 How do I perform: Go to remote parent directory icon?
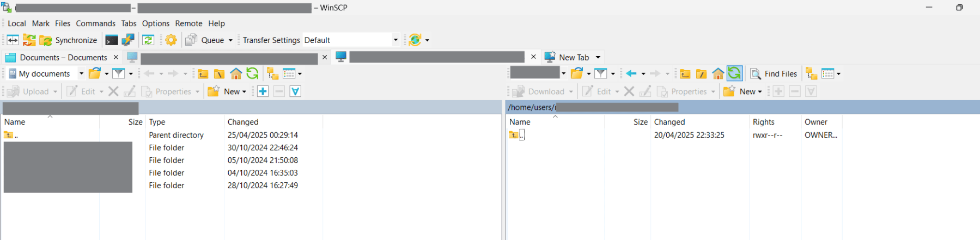685,74
